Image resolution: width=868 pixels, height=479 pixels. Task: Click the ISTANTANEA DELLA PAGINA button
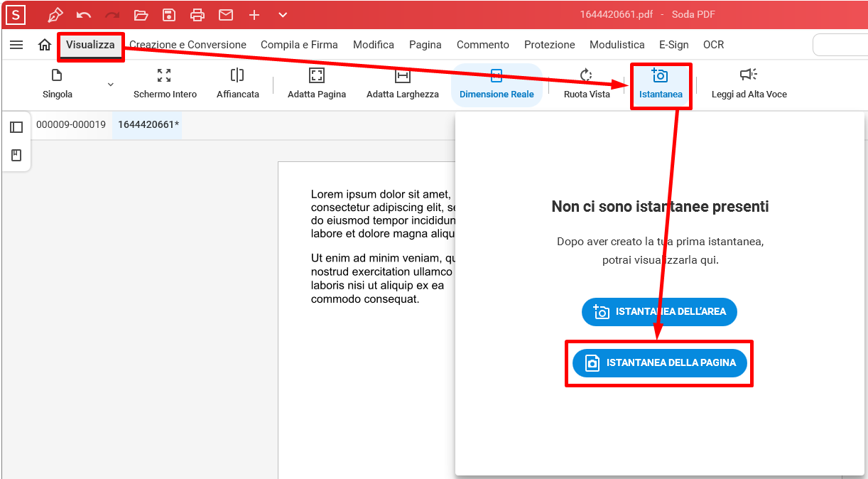pos(659,363)
